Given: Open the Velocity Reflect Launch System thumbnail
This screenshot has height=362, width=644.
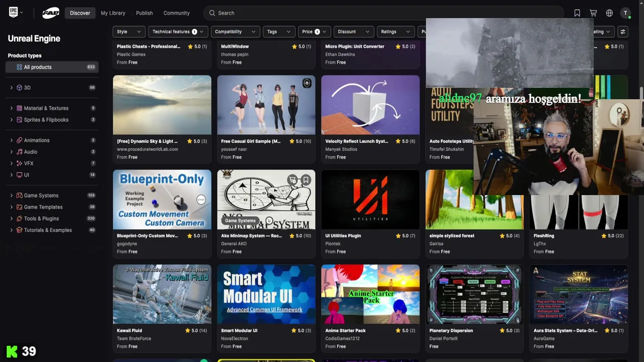Looking at the screenshot, I should click(x=370, y=105).
